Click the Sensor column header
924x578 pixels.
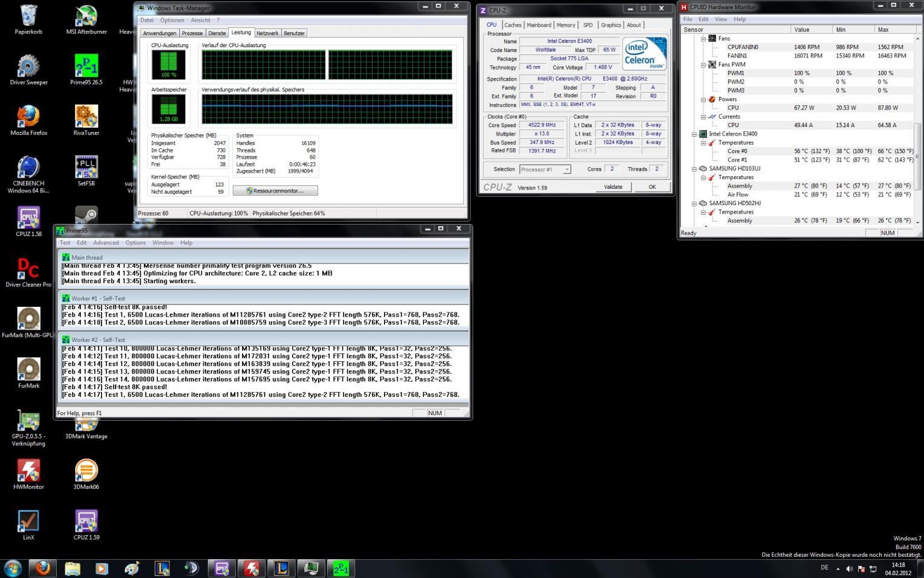coord(735,30)
